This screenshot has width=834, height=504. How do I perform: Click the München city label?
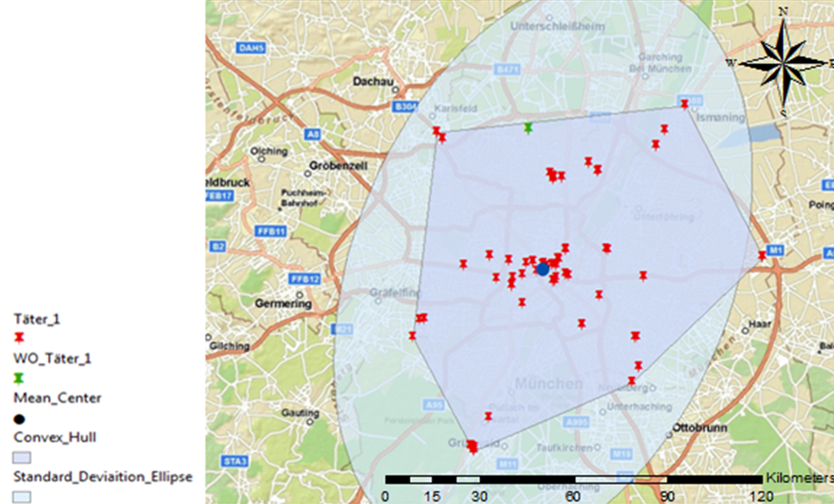(549, 383)
